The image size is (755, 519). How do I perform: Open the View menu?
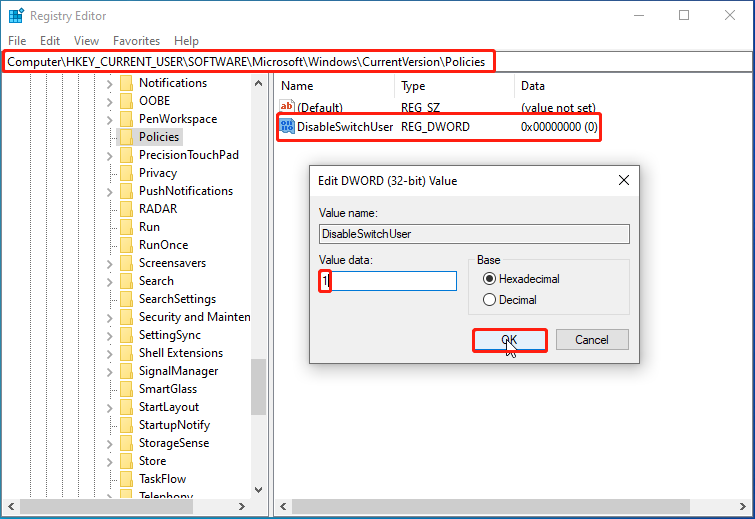click(x=87, y=41)
